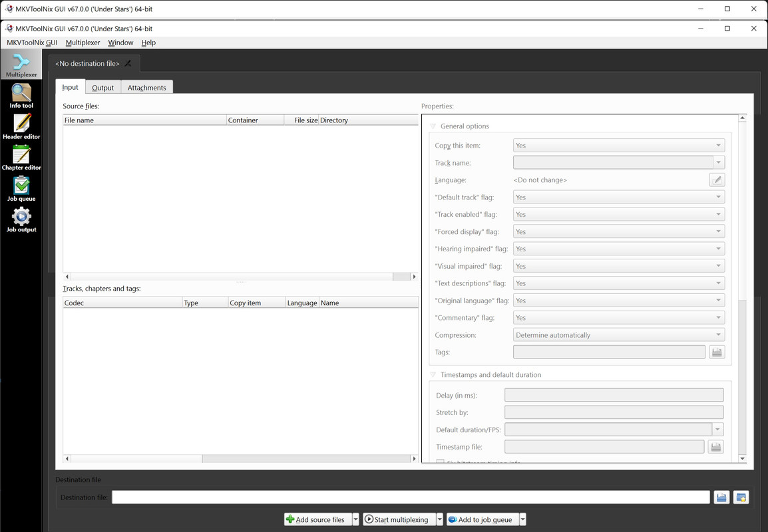Click the Destination file input field

pyautogui.click(x=411, y=497)
